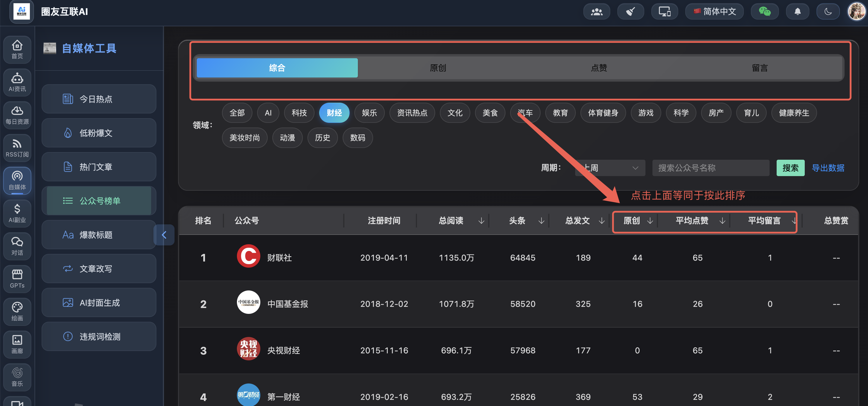Select the 美食 domain filter
868x406 pixels.
pyautogui.click(x=490, y=113)
